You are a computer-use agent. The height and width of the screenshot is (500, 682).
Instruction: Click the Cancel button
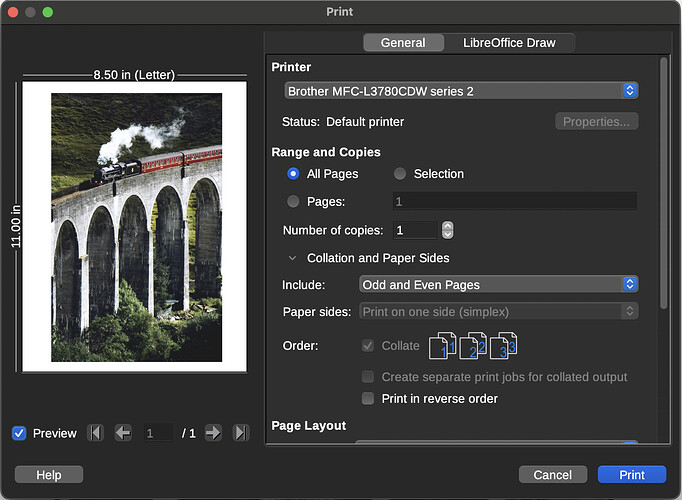coord(552,475)
